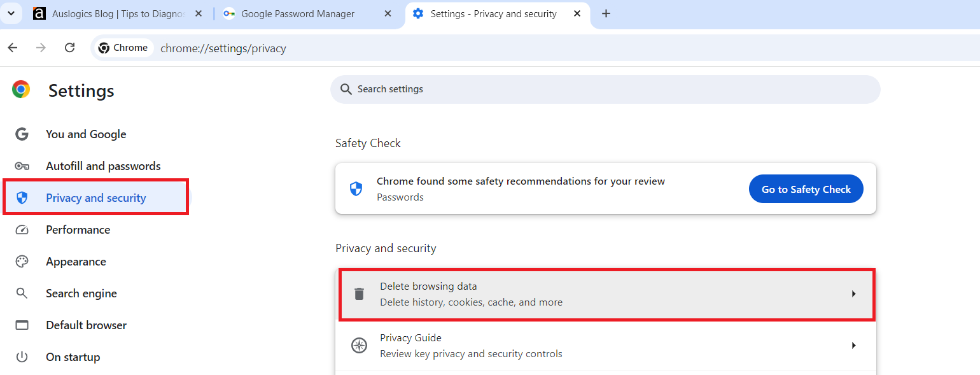This screenshot has height=375, width=980.
Task: Open a new tab with plus icon
Action: coord(606,13)
